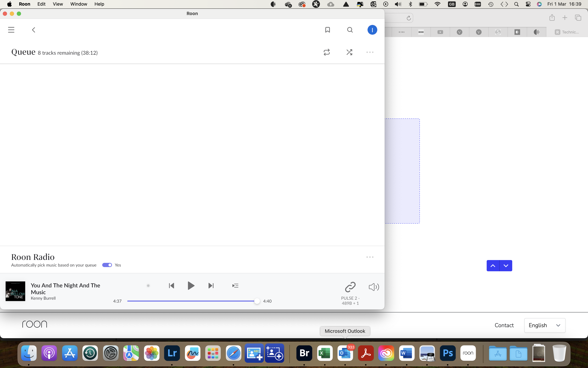
Task: Open system volume in menu bar
Action: click(x=398, y=4)
